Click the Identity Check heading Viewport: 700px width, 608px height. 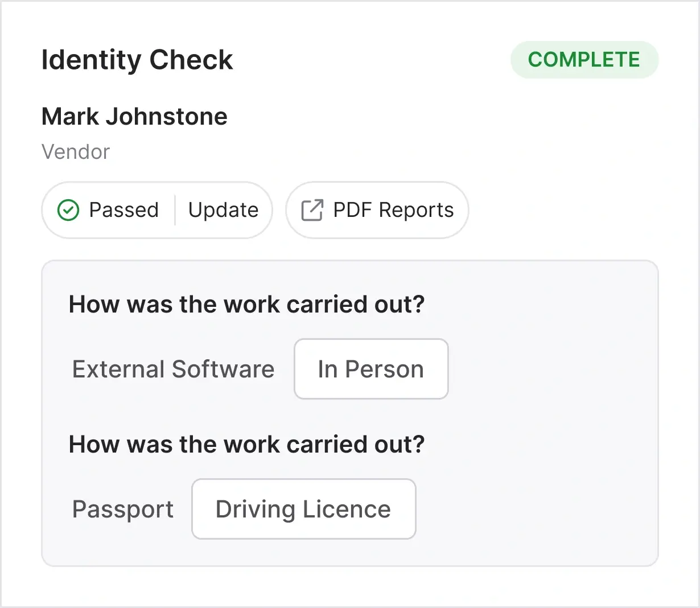point(137,59)
